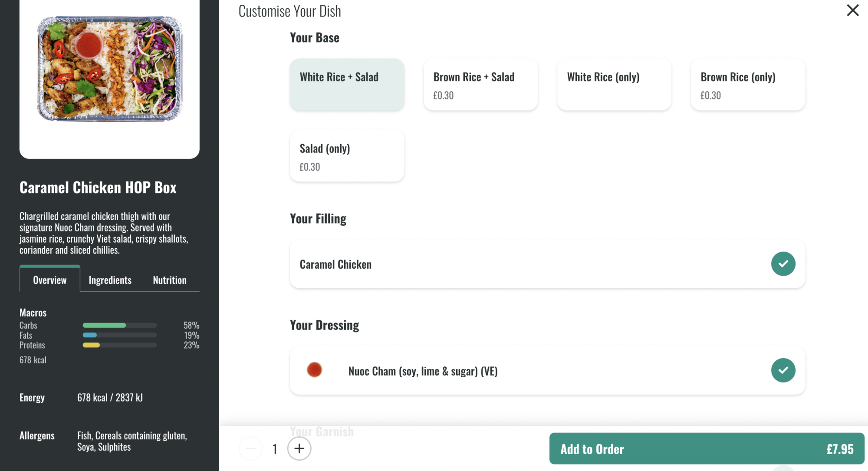Click the close X icon

coord(852,10)
